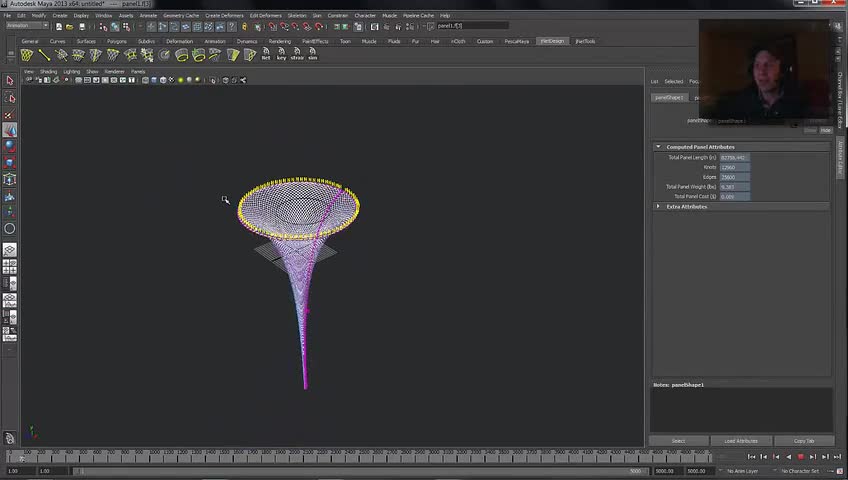The width and height of the screenshot is (848, 480).
Task: Toggle Channel Box / Layer Editor side tab
Action: [x=841, y=98]
